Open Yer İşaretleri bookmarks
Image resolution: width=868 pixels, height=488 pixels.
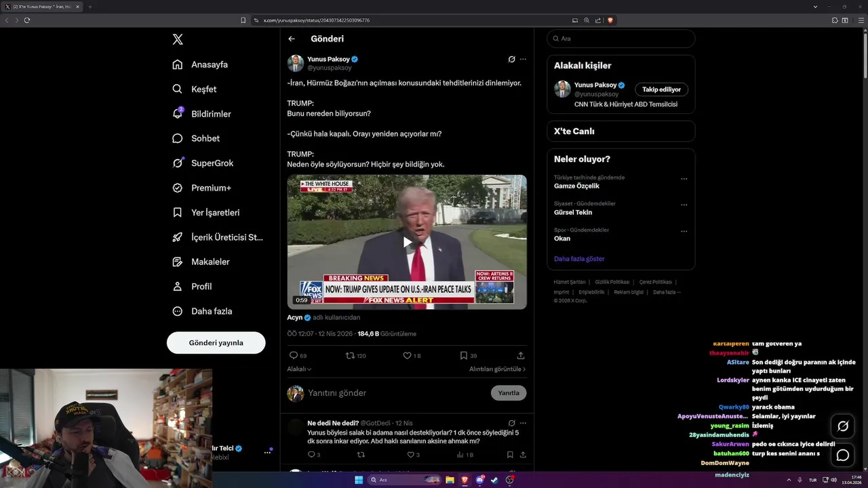pos(206,212)
